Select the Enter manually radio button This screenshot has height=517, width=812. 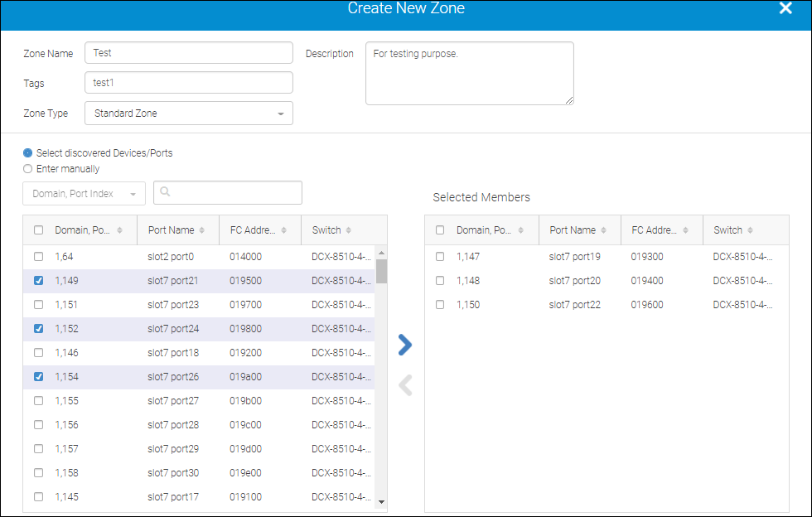(x=27, y=168)
